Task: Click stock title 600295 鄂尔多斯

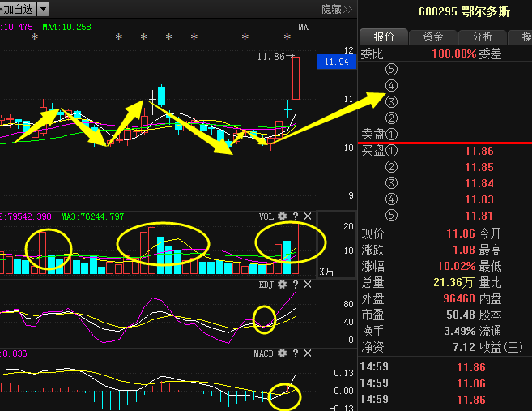Action: [x=465, y=11]
